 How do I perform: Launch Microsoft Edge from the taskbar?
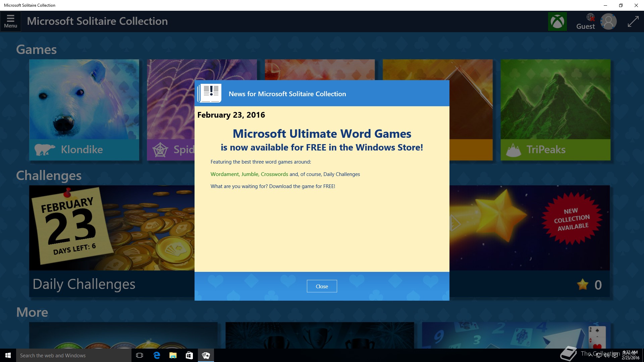tap(156, 355)
